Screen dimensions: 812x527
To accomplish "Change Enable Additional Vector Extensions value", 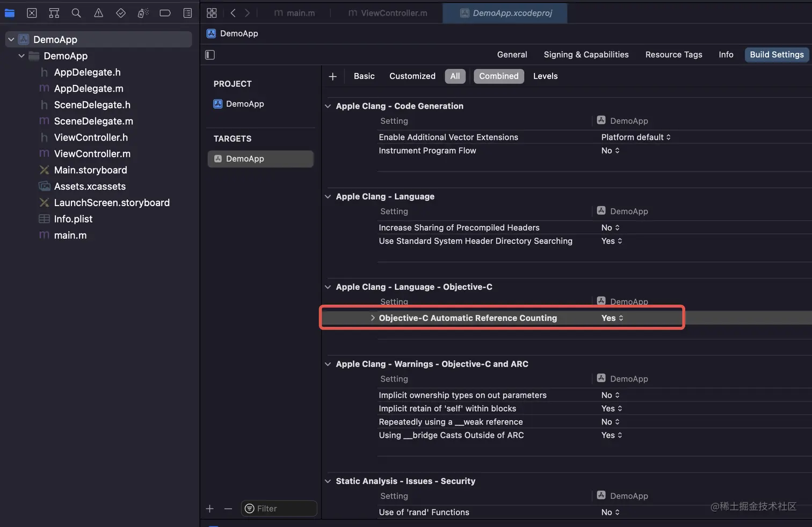I will [636, 137].
